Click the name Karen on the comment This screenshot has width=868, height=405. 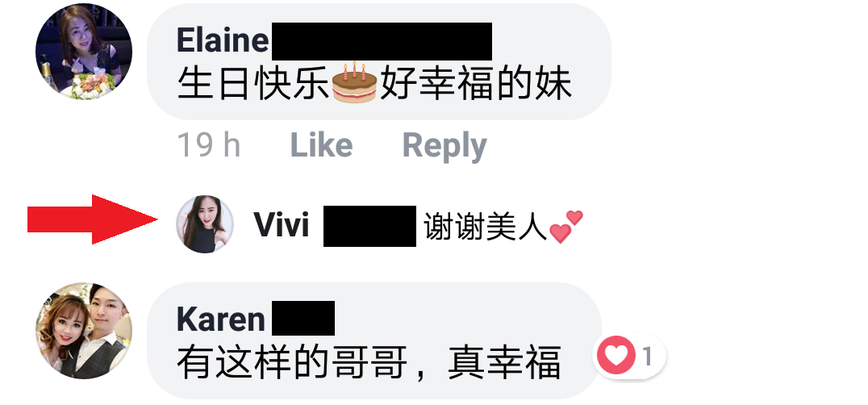pyautogui.click(x=221, y=319)
